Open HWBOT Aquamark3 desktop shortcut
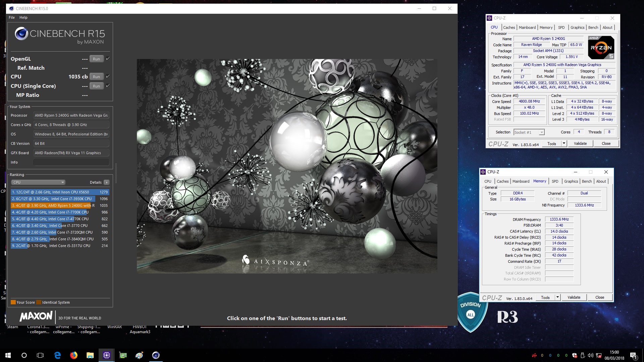This screenshot has width=644, height=362. [140, 329]
